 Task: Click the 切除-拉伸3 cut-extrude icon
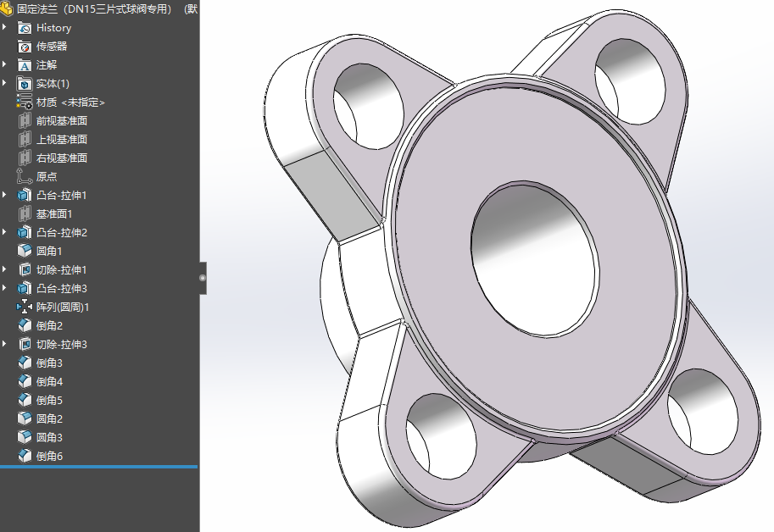(x=25, y=344)
